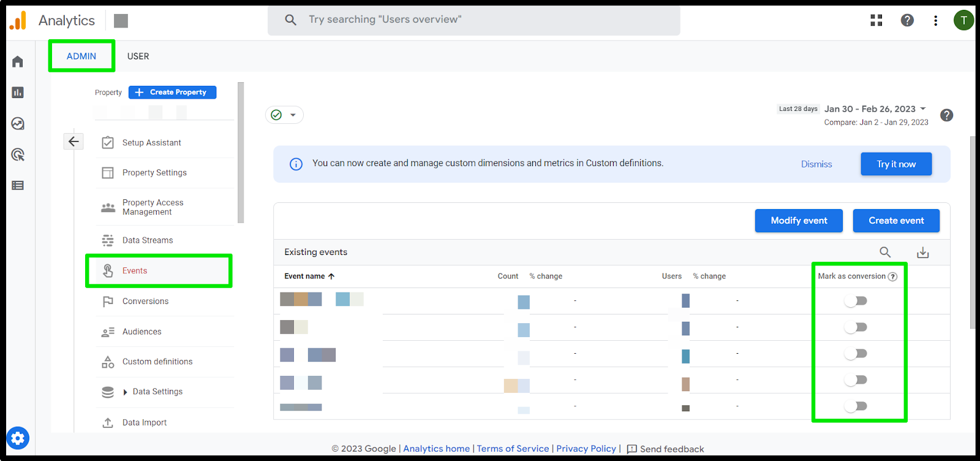Search existing events with magnifier icon
The width and height of the screenshot is (980, 461).
[x=885, y=252]
